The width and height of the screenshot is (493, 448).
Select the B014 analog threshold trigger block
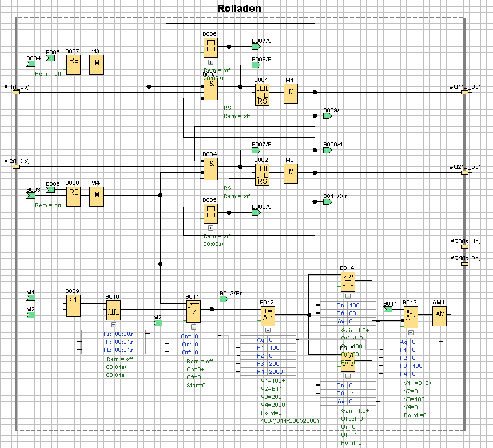coord(348,281)
